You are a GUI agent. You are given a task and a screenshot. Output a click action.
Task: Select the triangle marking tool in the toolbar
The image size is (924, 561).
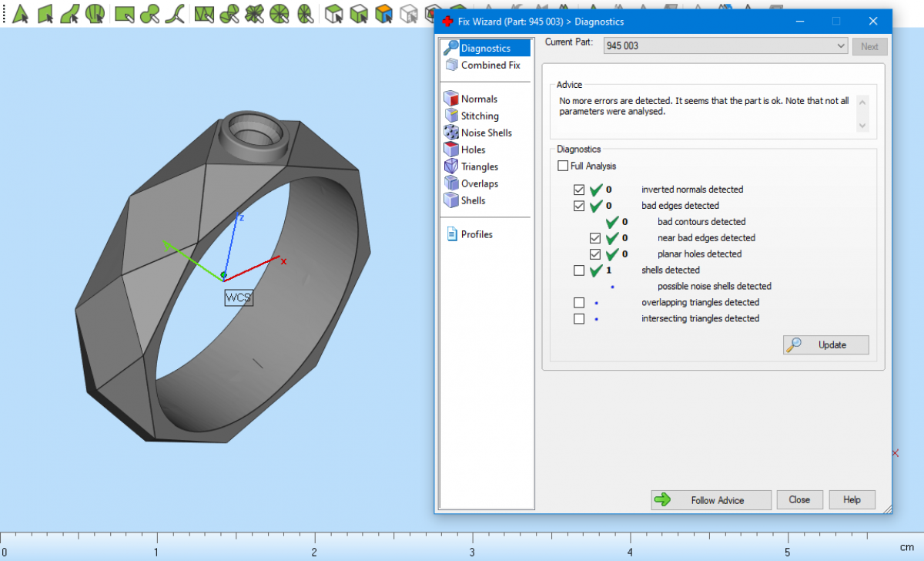[21, 13]
